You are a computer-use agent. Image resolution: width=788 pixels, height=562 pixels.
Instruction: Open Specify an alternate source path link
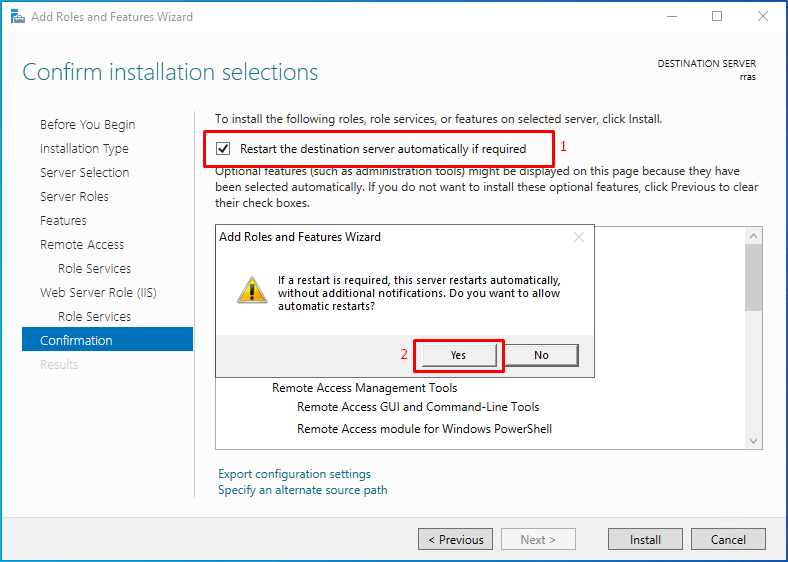point(303,490)
